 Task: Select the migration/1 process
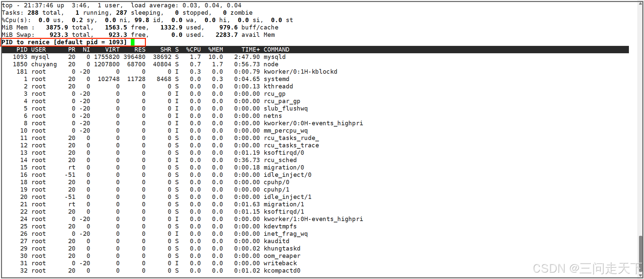[x=284, y=204]
